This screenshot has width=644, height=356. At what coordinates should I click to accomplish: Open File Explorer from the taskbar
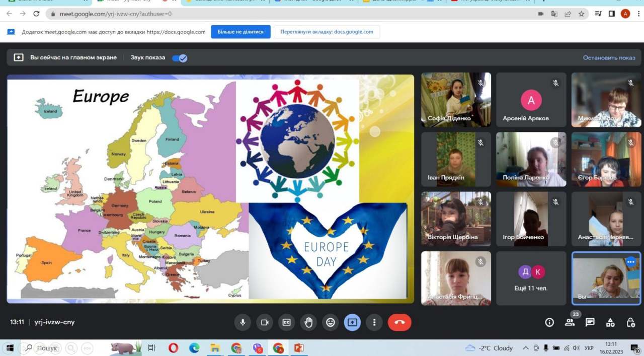pyautogui.click(x=215, y=348)
